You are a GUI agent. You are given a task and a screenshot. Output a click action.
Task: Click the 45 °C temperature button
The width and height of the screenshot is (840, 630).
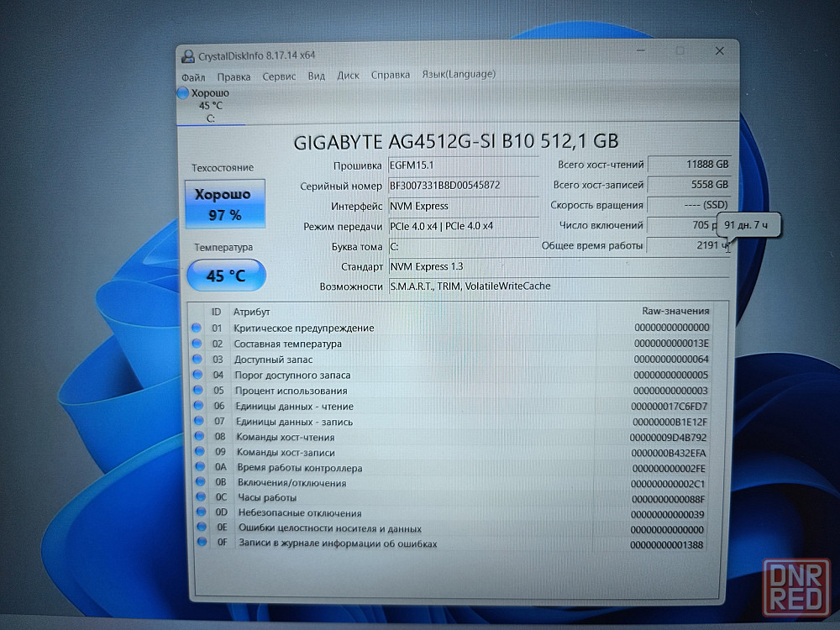tap(226, 276)
